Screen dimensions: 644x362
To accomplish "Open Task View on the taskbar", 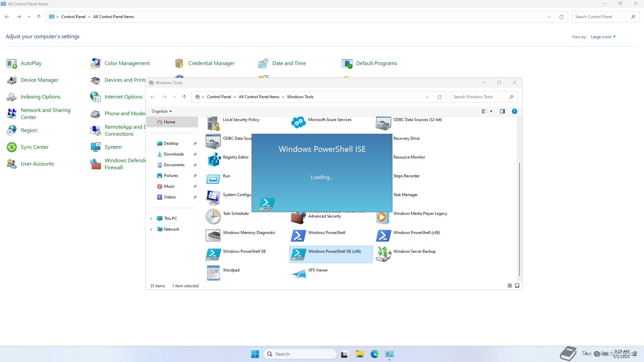I will click(x=344, y=354).
